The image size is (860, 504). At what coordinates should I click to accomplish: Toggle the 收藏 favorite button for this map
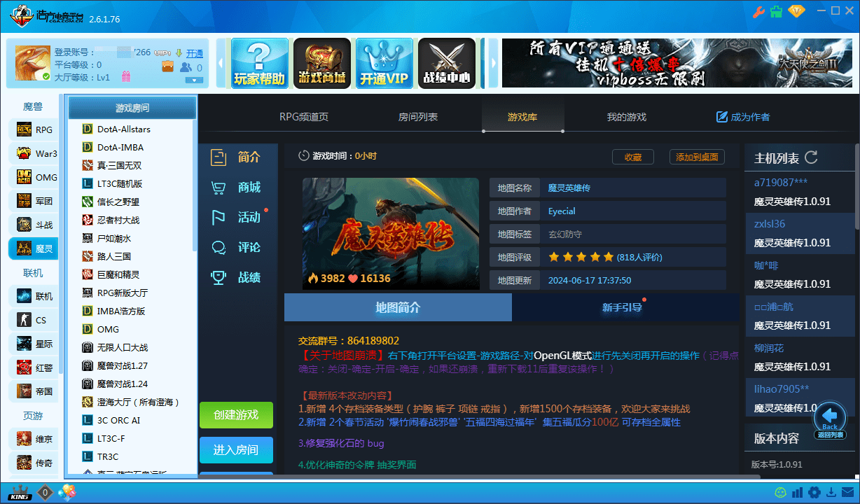coord(632,157)
